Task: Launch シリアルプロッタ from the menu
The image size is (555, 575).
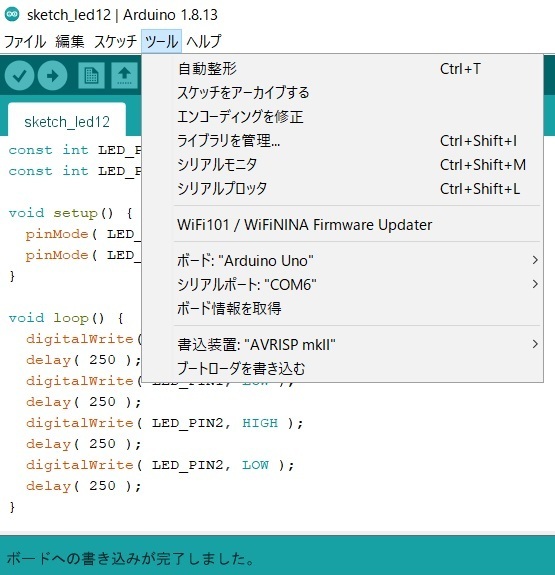Action: [x=342, y=189]
